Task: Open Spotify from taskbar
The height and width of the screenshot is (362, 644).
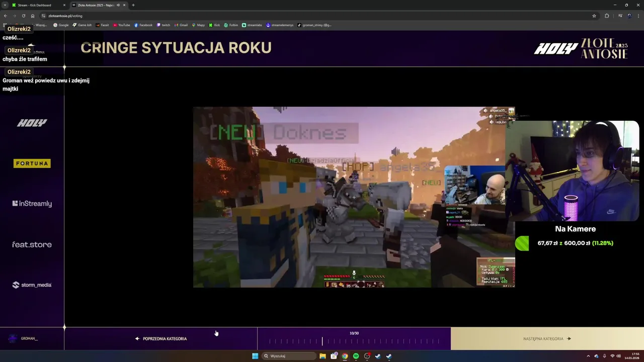Action: (356, 356)
